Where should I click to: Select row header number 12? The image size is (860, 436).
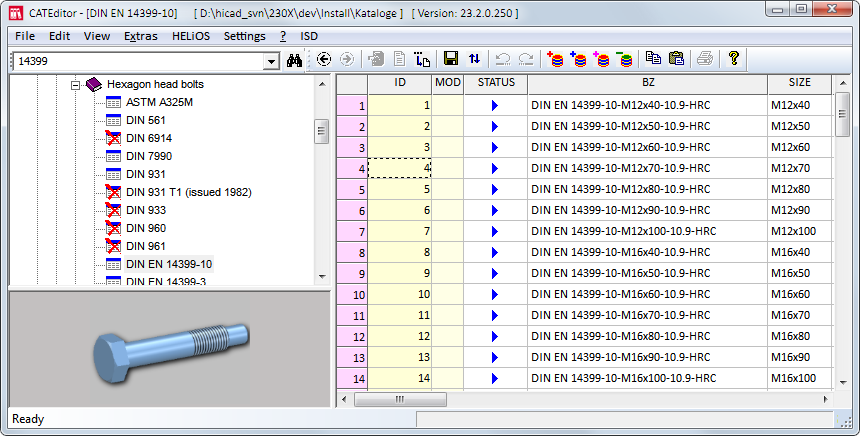(352, 336)
